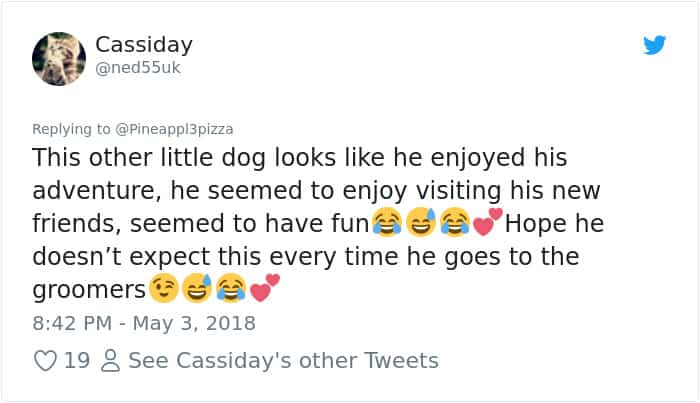
Task: Open the @Pineappl3pizza mention
Action: (x=169, y=129)
